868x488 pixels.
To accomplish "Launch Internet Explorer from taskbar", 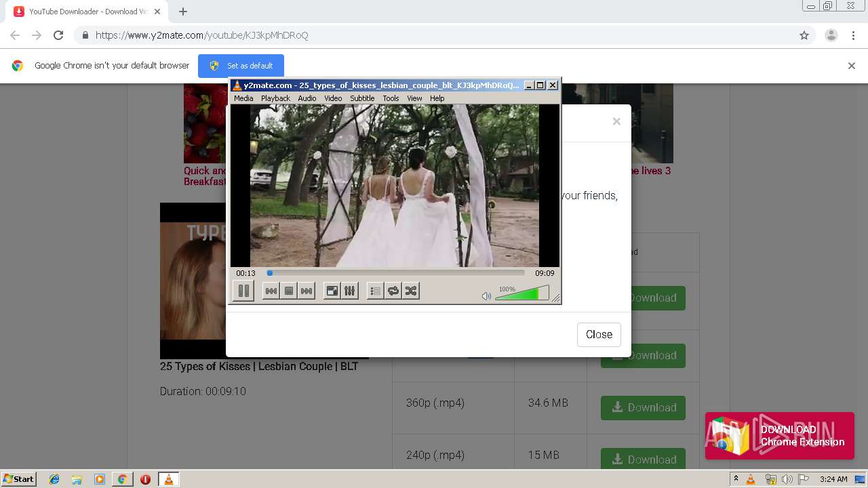I will point(54,479).
